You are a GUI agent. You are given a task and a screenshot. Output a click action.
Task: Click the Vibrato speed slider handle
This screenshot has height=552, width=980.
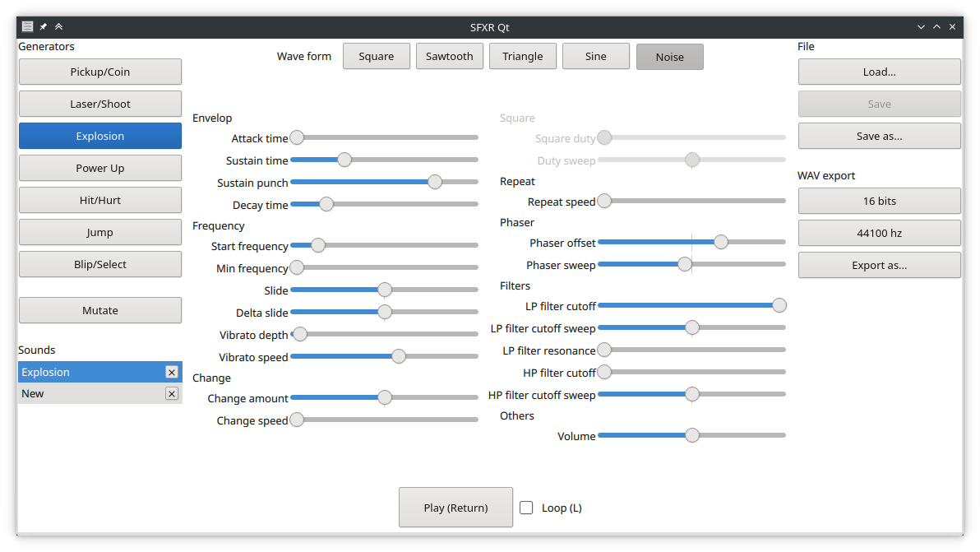pyautogui.click(x=399, y=356)
